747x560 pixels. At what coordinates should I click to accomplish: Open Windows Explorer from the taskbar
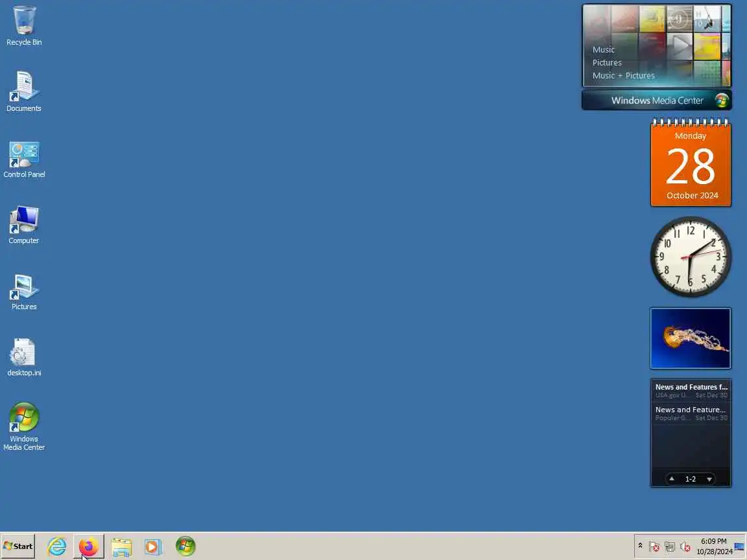121,546
